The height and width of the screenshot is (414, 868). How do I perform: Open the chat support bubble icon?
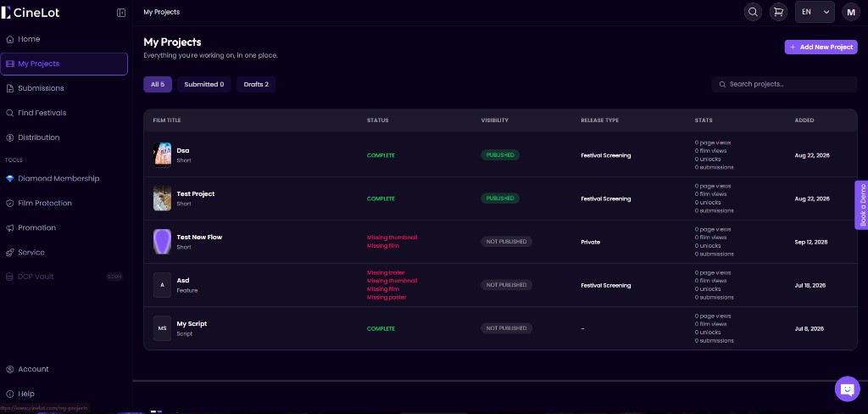point(847,389)
